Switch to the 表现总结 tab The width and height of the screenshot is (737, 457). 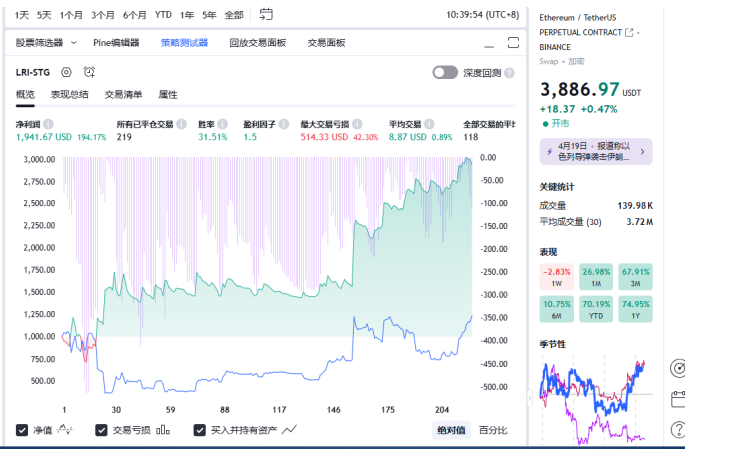[70, 94]
